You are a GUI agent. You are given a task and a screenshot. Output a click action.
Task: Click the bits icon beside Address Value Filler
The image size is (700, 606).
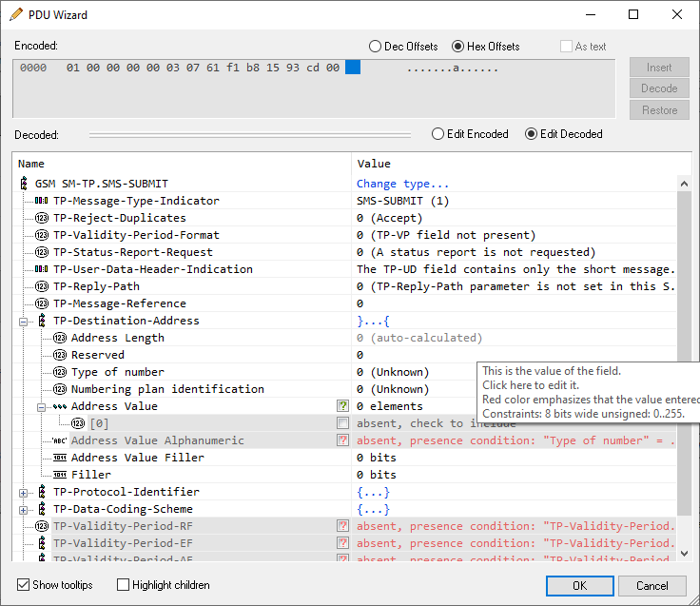pos(60,458)
